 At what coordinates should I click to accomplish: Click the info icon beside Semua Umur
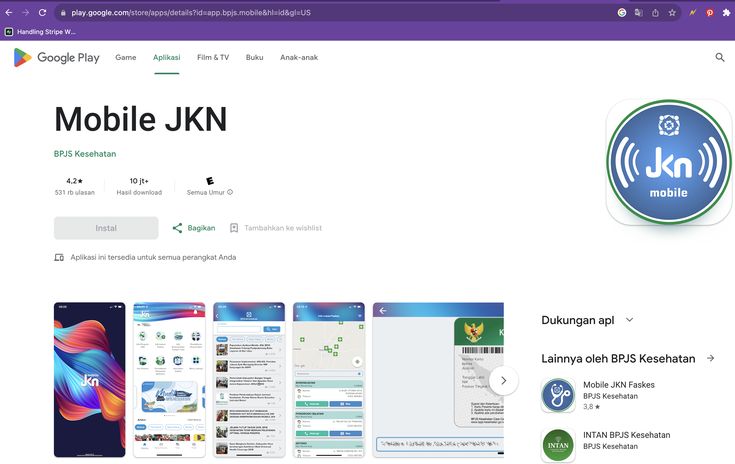point(230,192)
